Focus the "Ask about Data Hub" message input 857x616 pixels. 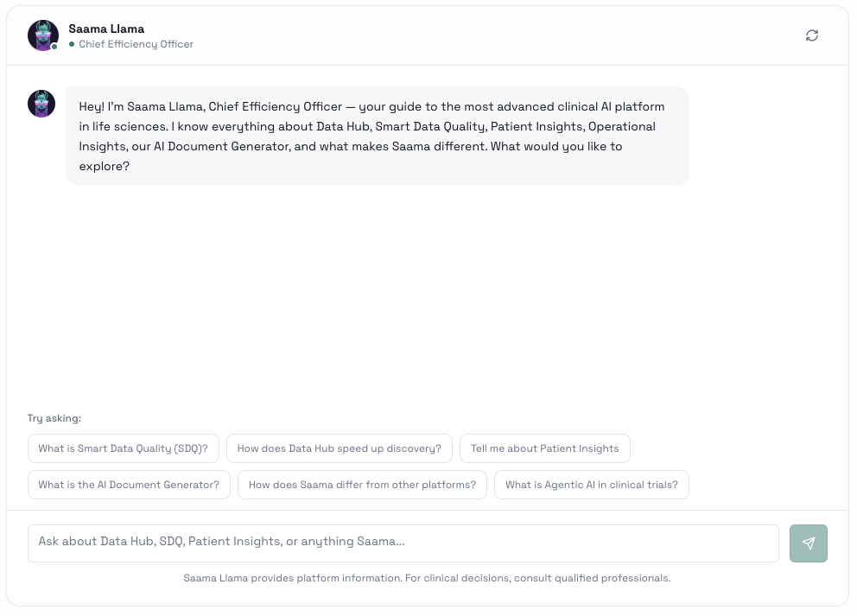pyautogui.click(x=403, y=543)
